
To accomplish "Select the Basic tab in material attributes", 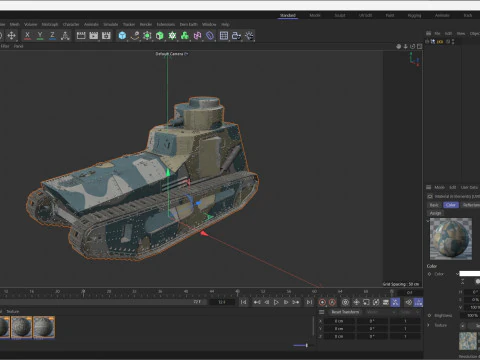I will pyautogui.click(x=434, y=205).
